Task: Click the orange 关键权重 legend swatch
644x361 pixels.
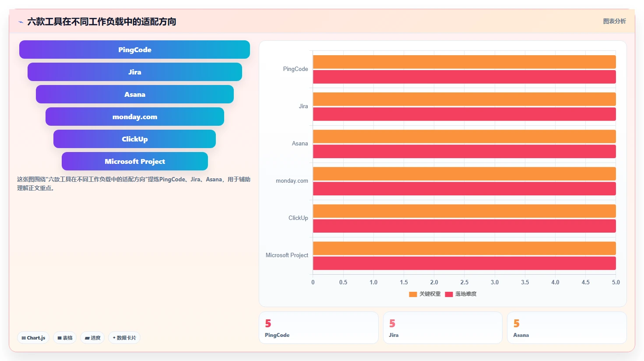Action: (x=413, y=294)
